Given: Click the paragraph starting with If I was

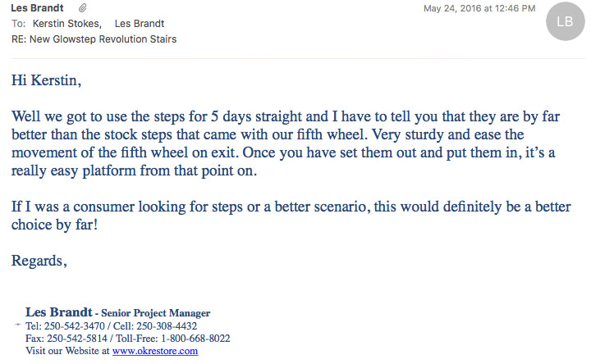Looking at the screenshot, I should point(291,216).
